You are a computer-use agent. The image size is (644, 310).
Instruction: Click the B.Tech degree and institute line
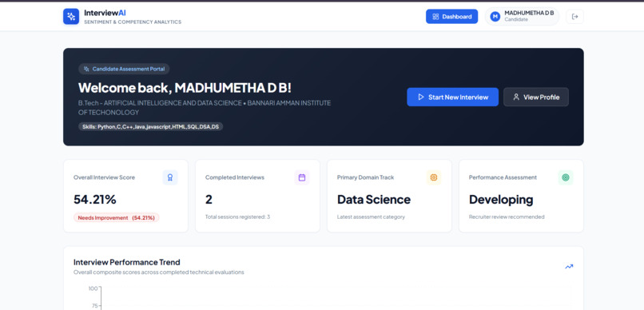tap(205, 108)
